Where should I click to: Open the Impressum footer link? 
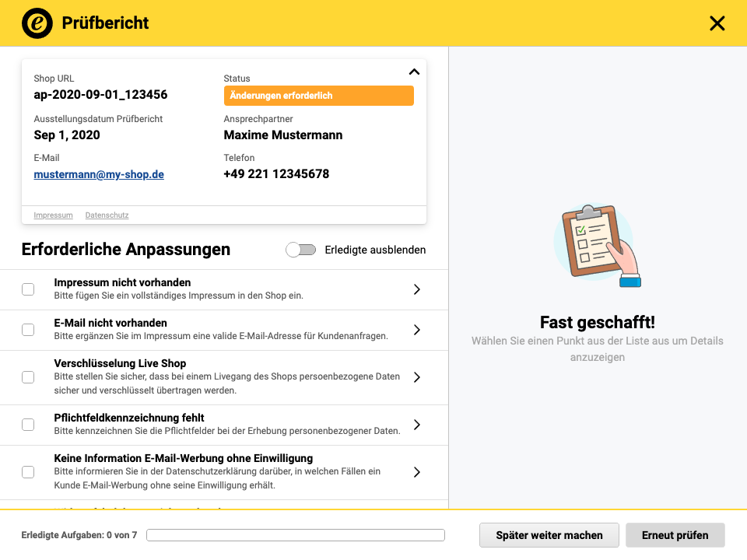(x=54, y=215)
